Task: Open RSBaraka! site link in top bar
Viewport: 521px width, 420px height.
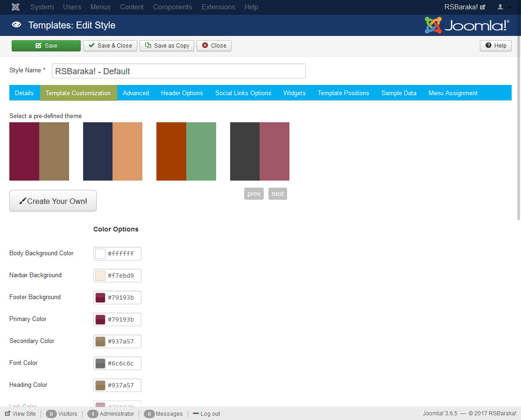Action: (x=465, y=7)
